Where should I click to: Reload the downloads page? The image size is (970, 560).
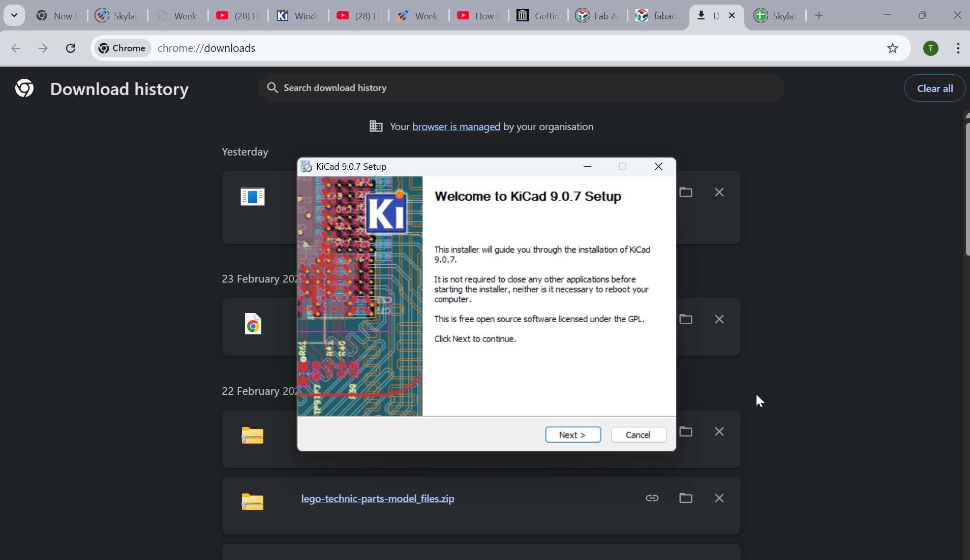(x=71, y=48)
